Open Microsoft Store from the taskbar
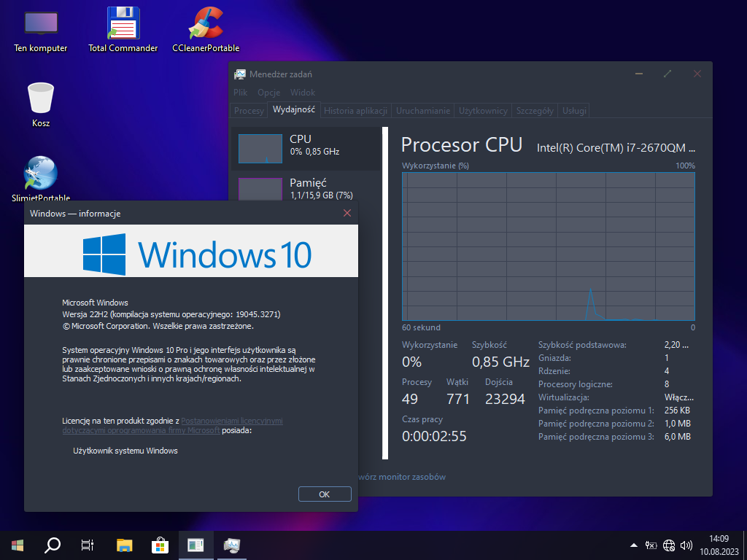Viewport: 747px width, 560px height. (x=160, y=545)
